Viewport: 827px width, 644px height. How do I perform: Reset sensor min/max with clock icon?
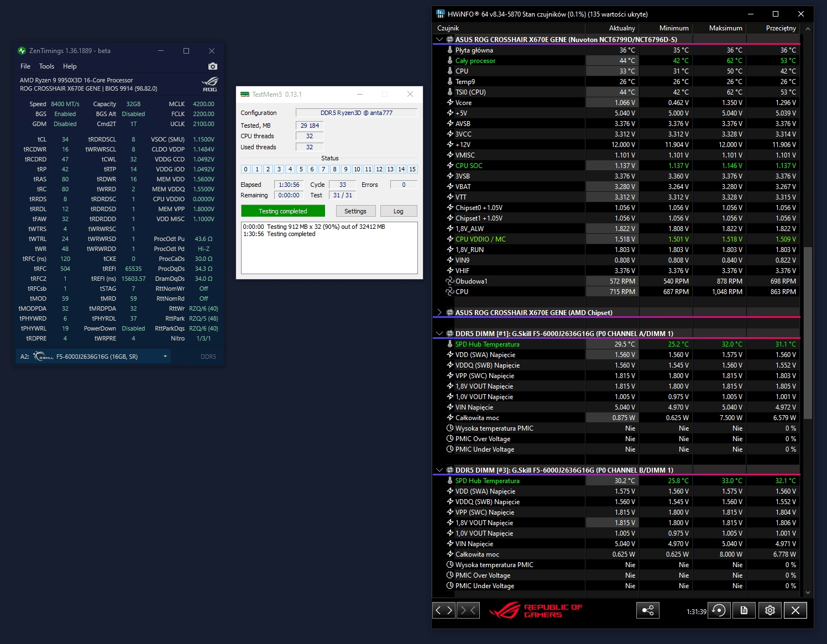point(719,610)
